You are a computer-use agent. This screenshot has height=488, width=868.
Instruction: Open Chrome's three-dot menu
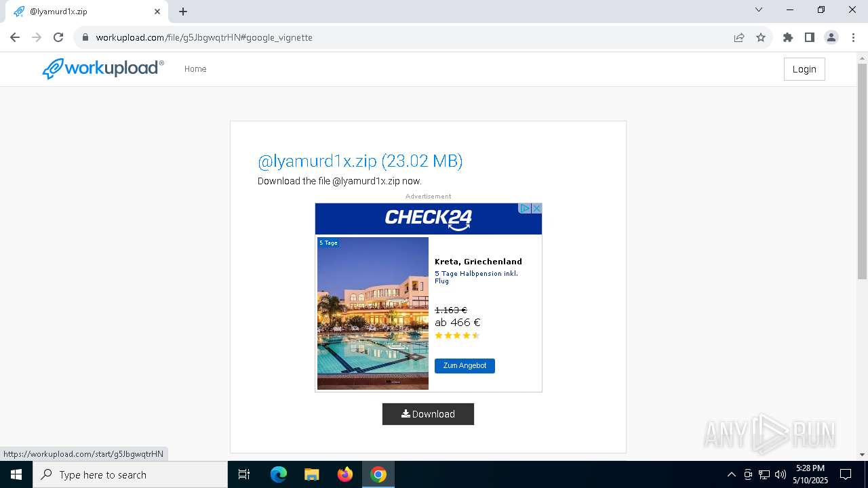coord(853,37)
